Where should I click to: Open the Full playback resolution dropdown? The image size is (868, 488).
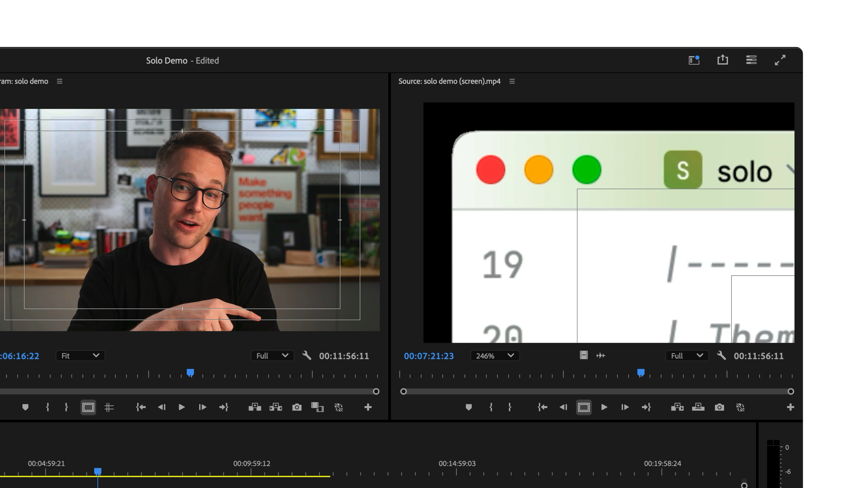coord(272,356)
